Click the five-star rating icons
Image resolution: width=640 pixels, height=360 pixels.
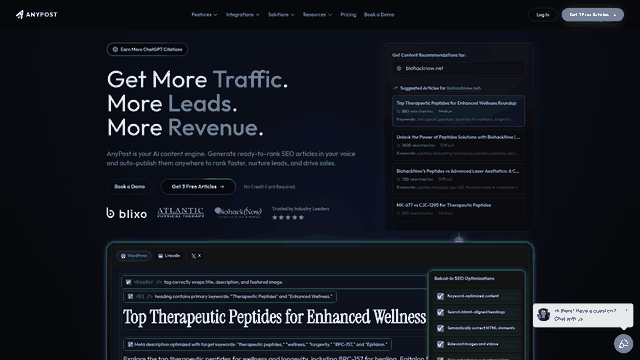288,218
